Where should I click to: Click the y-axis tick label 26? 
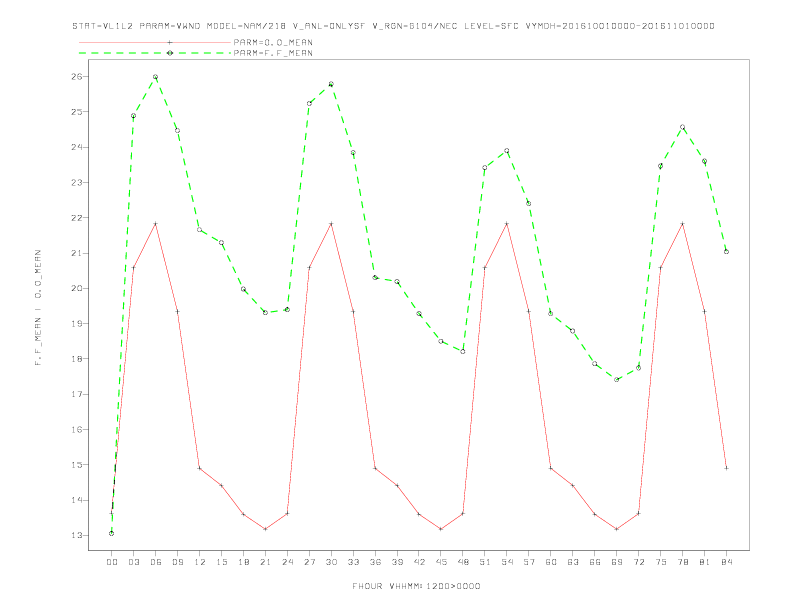click(x=77, y=77)
